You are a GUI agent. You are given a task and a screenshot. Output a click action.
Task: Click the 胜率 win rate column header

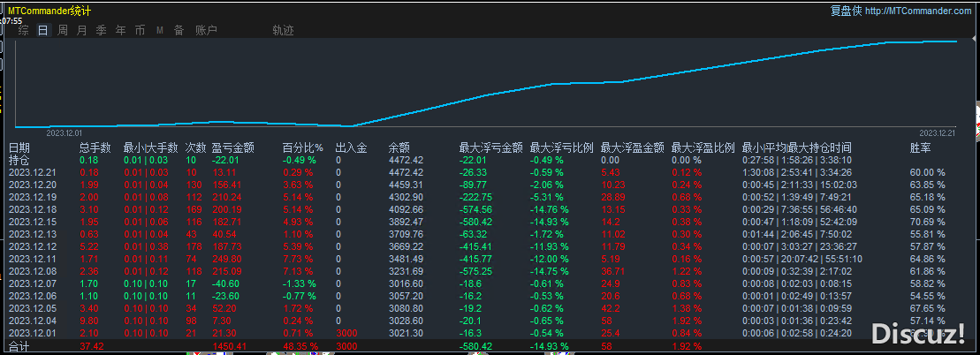pos(921,148)
